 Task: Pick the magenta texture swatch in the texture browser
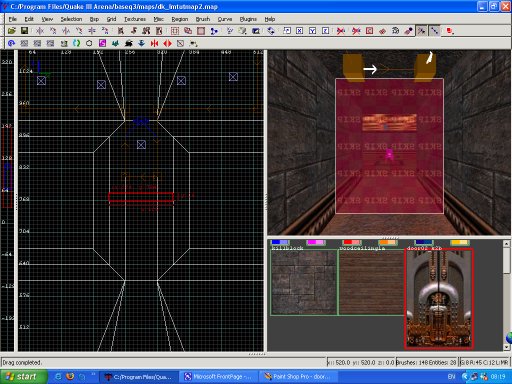316,242
